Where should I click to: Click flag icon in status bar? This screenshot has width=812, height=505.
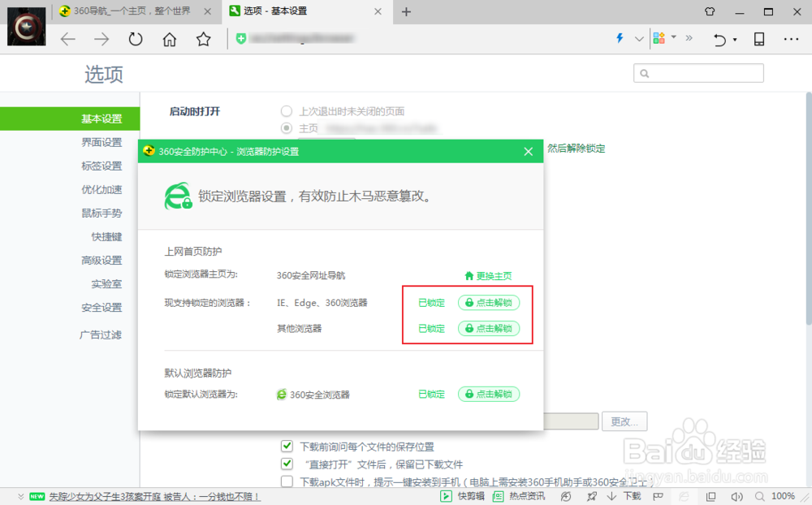(658, 497)
